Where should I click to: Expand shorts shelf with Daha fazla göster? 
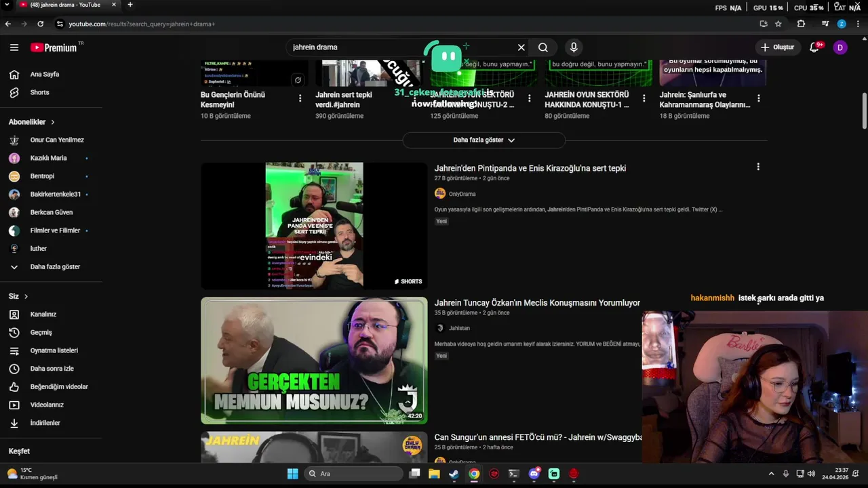(484, 140)
